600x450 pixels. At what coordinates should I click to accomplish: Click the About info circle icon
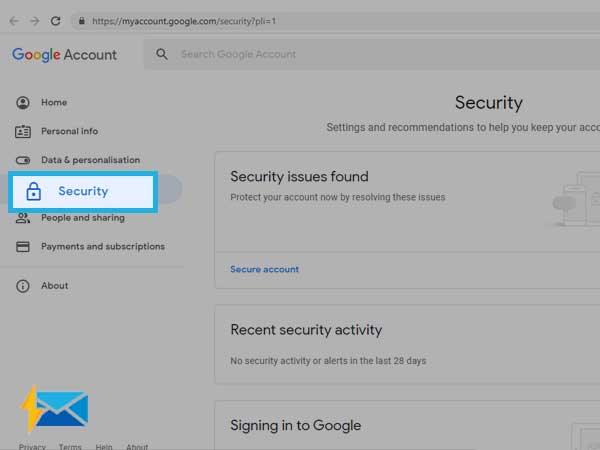(23, 286)
